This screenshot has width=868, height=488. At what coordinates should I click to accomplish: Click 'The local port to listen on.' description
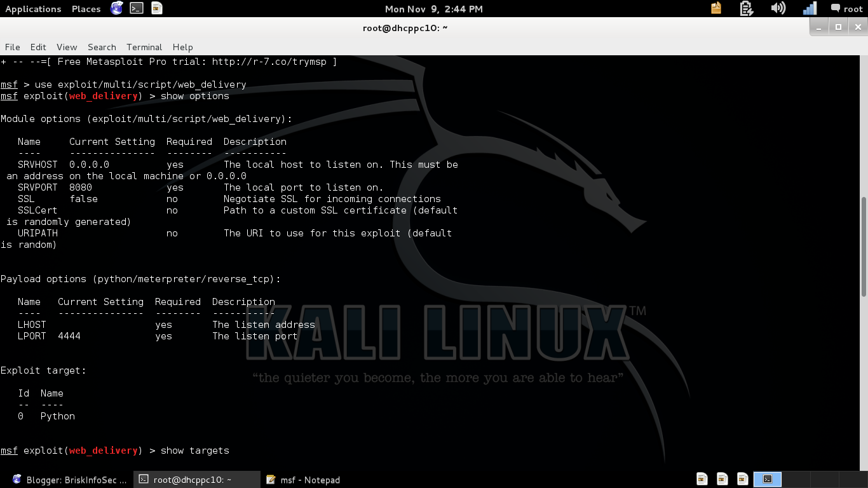click(304, 187)
